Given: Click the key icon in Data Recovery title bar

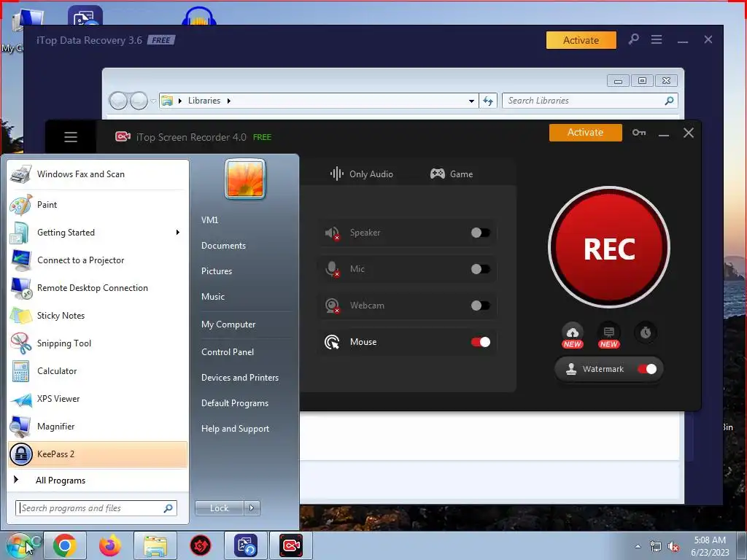Looking at the screenshot, I should [633, 39].
